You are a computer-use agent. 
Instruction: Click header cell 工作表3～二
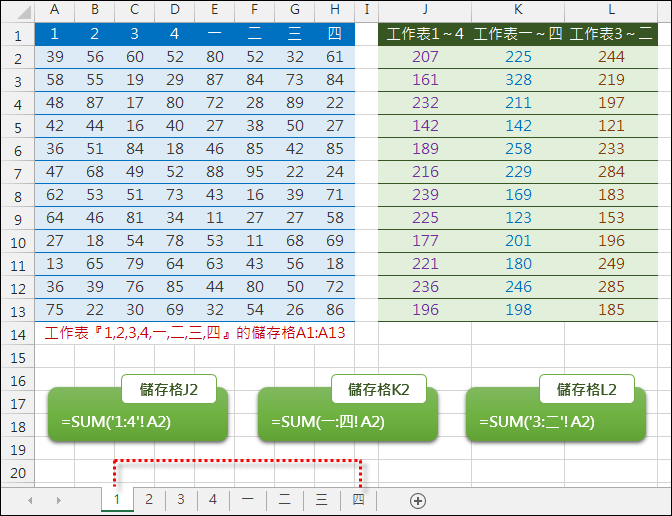(611, 34)
